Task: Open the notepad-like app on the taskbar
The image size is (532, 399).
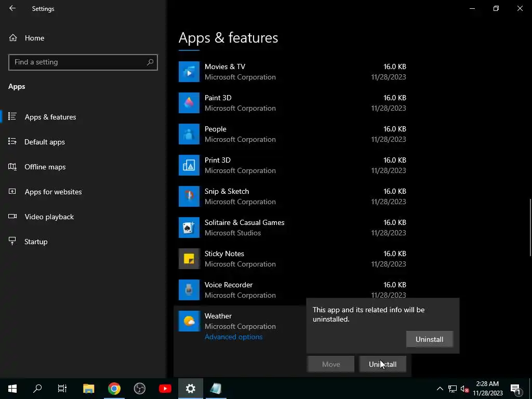Action: 216,389
